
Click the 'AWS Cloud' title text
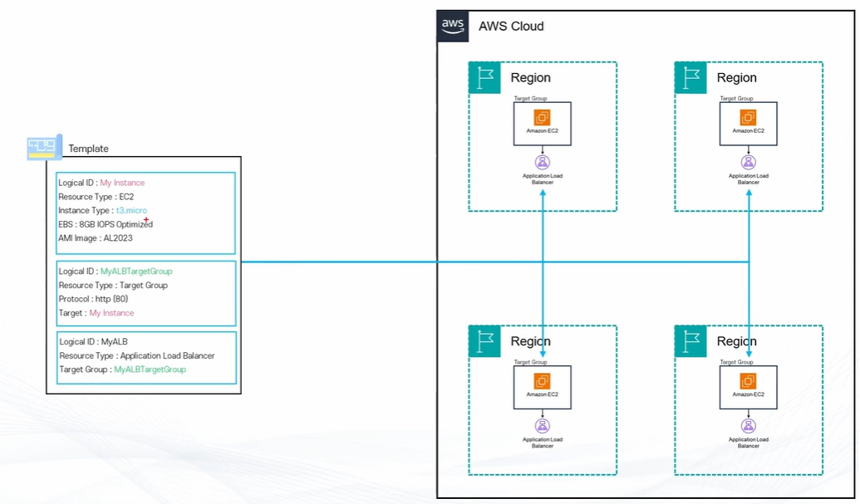pyautogui.click(x=511, y=27)
